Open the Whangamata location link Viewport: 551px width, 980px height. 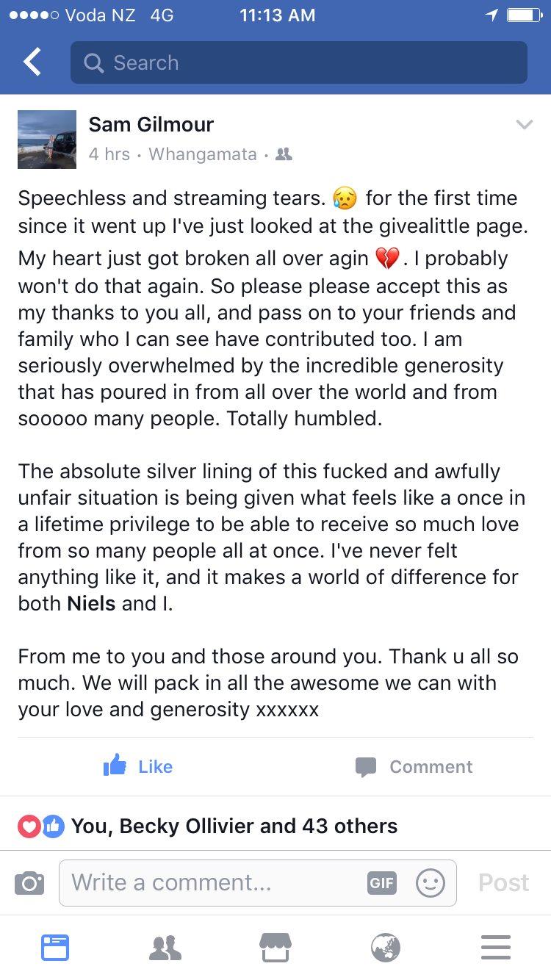(203, 154)
